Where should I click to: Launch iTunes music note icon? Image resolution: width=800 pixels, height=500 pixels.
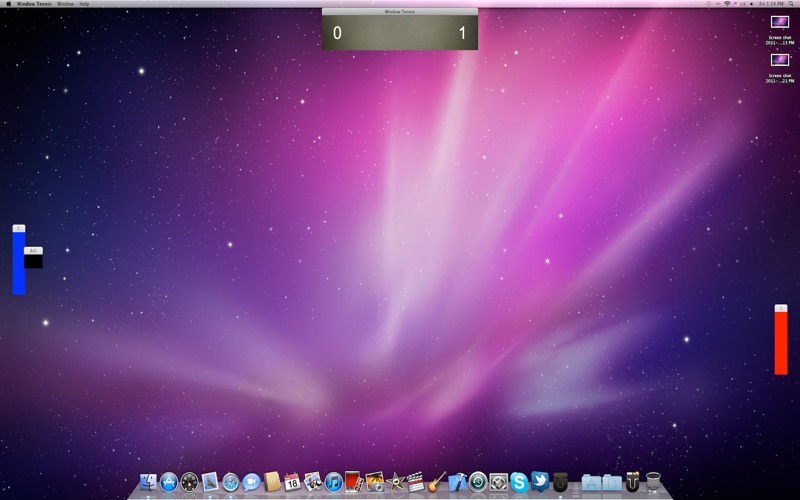pyautogui.click(x=334, y=482)
